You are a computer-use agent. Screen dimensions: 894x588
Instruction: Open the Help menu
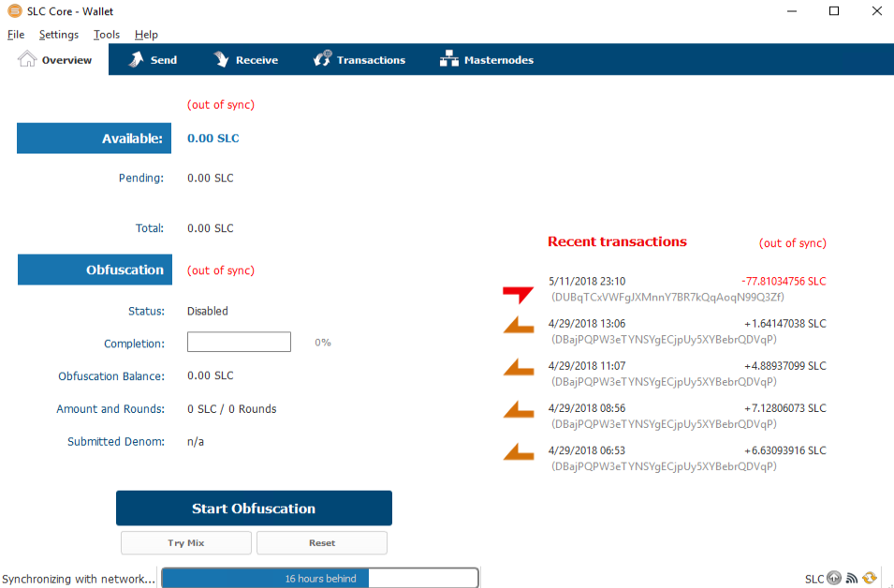146,35
